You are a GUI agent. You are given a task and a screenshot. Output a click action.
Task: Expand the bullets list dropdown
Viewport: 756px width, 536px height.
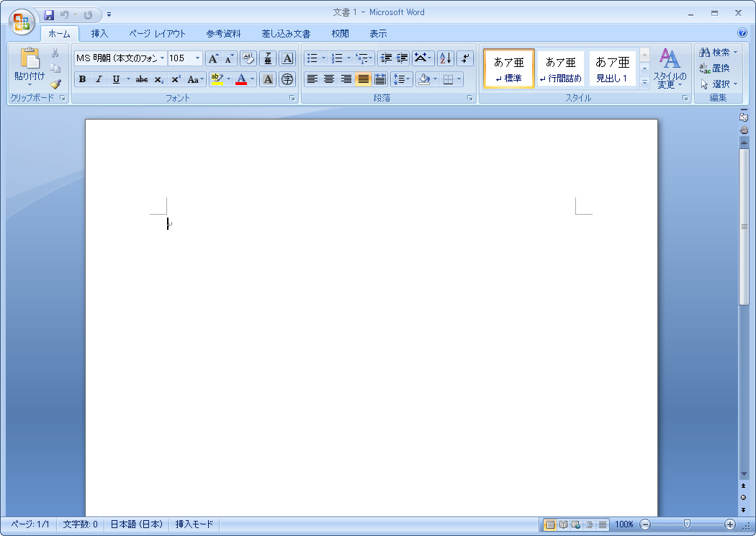323,58
